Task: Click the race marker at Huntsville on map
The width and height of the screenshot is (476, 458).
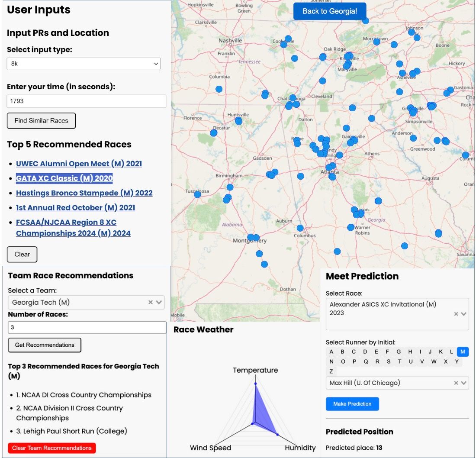Action: 238,121
